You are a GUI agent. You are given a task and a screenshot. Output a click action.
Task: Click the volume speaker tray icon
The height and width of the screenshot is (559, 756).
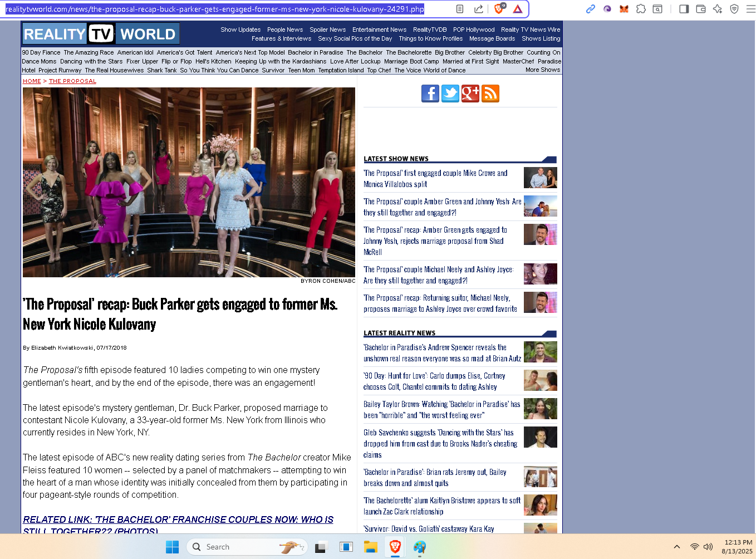[708, 547]
